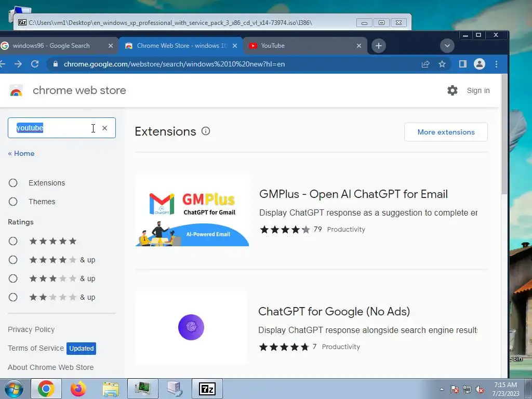Filter by two stars and up
This screenshot has height=399, width=532.
point(13,297)
